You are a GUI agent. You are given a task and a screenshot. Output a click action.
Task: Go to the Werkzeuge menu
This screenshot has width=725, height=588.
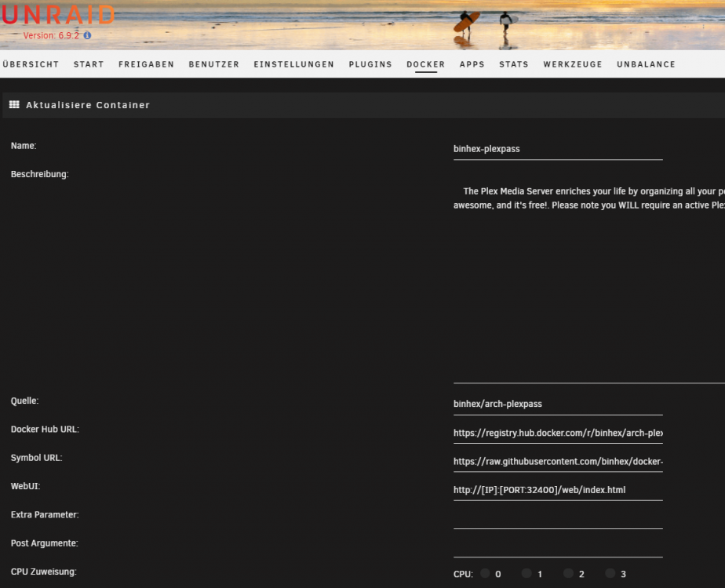(x=573, y=64)
